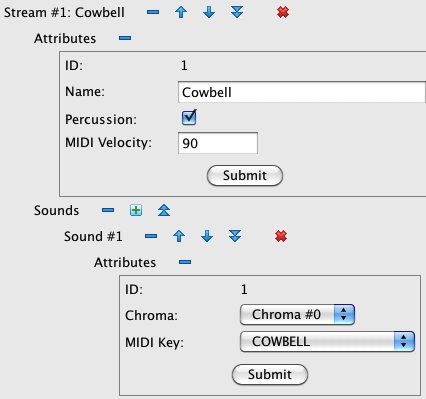Collapse Sound #1 Attributes panel
This screenshot has width=426, height=399.
pyautogui.click(x=185, y=262)
